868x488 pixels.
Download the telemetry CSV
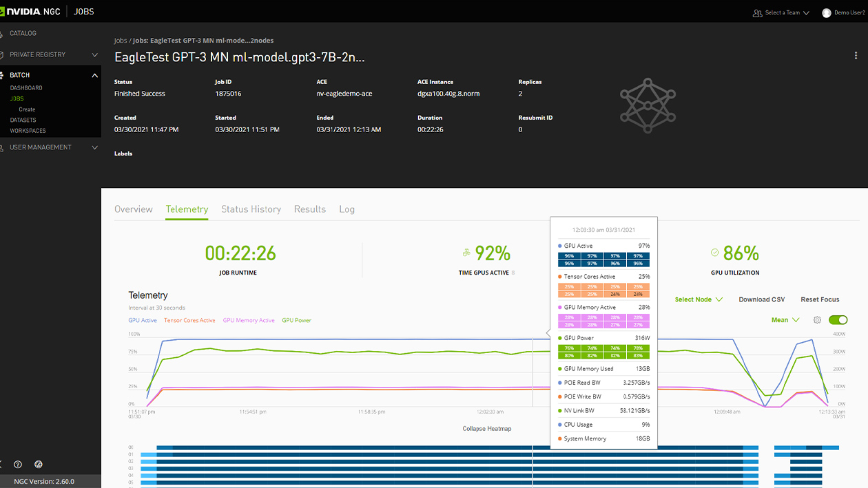click(x=761, y=299)
